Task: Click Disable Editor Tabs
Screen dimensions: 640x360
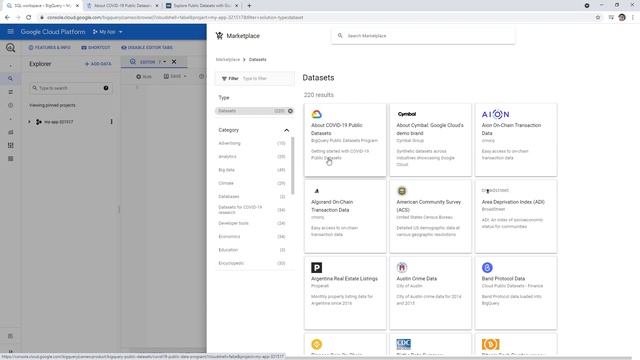Action: [x=147, y=48]
